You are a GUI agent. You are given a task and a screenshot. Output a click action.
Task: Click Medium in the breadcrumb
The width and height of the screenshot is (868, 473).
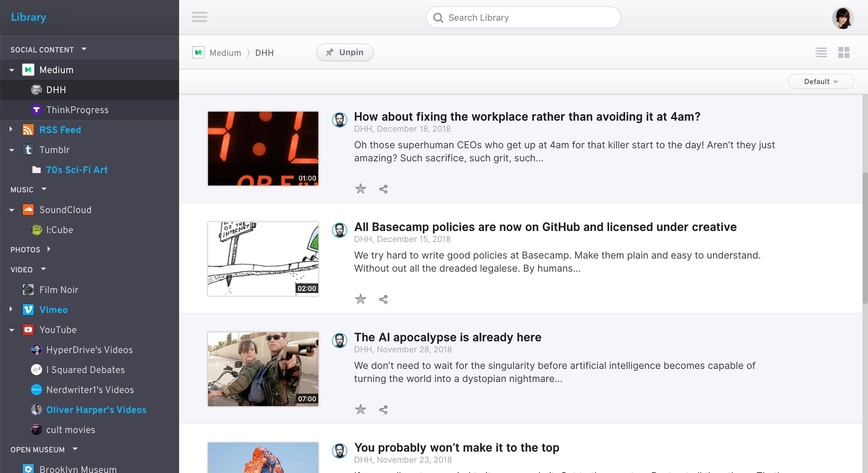[x=225, y=53]
